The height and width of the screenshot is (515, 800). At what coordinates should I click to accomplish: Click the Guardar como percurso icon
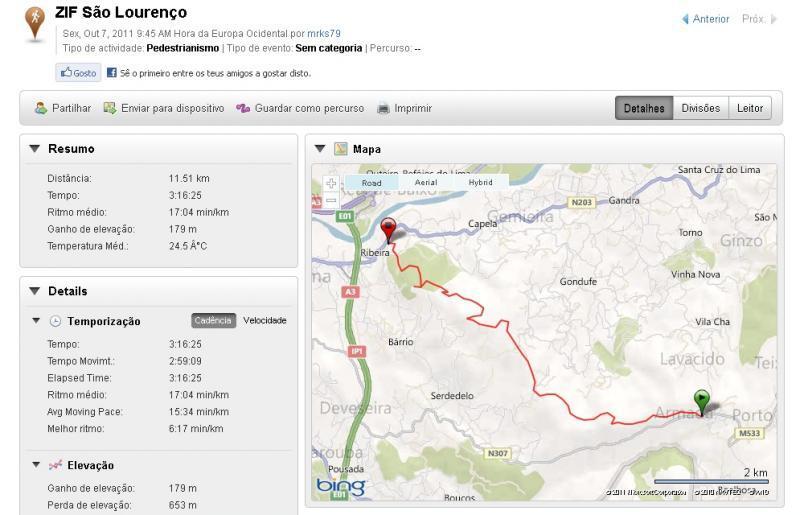[x=243, y=108]
